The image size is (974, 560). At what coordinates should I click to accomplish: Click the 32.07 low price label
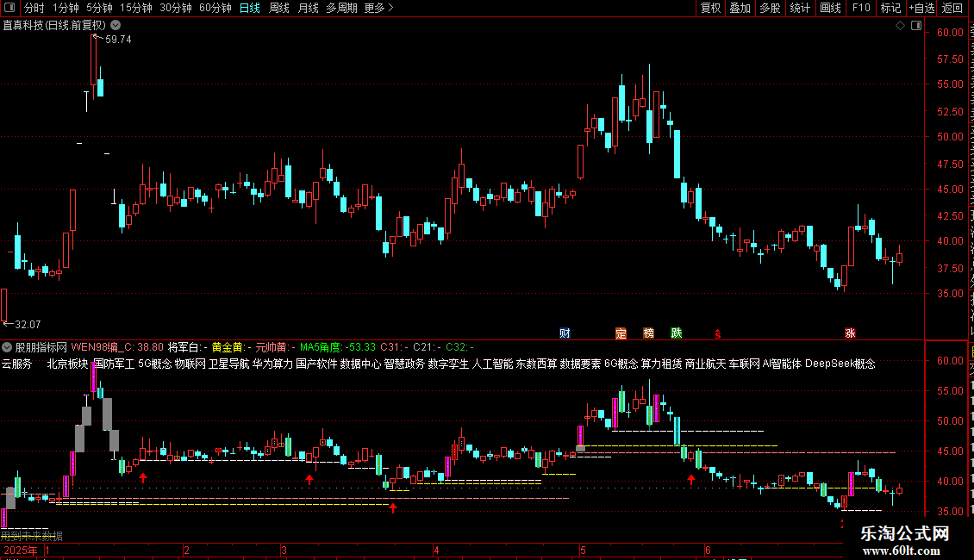pos(28,324)
